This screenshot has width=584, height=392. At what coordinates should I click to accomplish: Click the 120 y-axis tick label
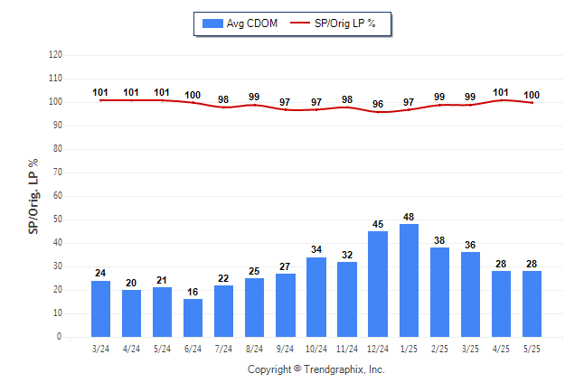tap(55, 55)
